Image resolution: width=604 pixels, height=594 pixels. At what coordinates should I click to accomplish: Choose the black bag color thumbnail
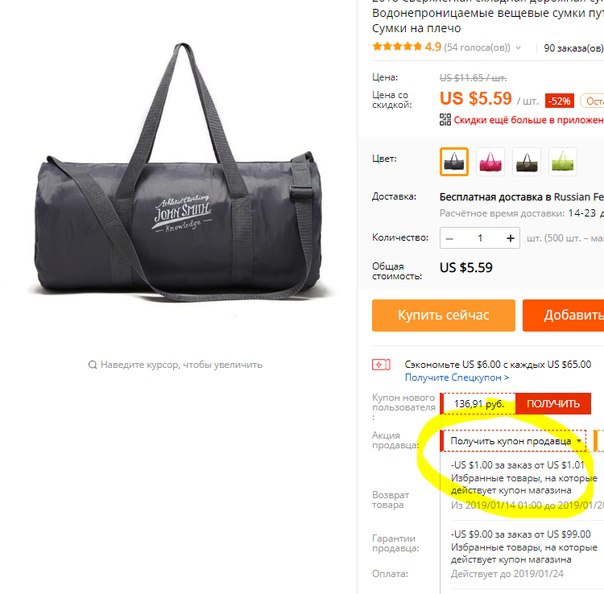click(527, 161)
